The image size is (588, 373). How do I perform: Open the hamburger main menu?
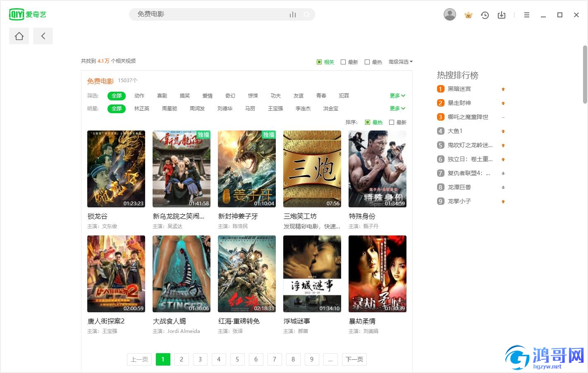coord(527,15)
